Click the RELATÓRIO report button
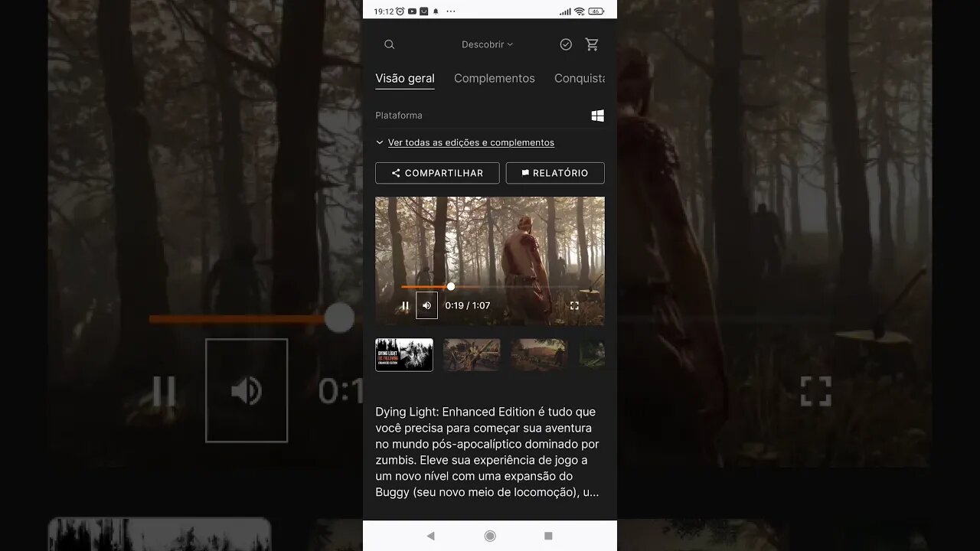980x551 pixels. (555, 173)
